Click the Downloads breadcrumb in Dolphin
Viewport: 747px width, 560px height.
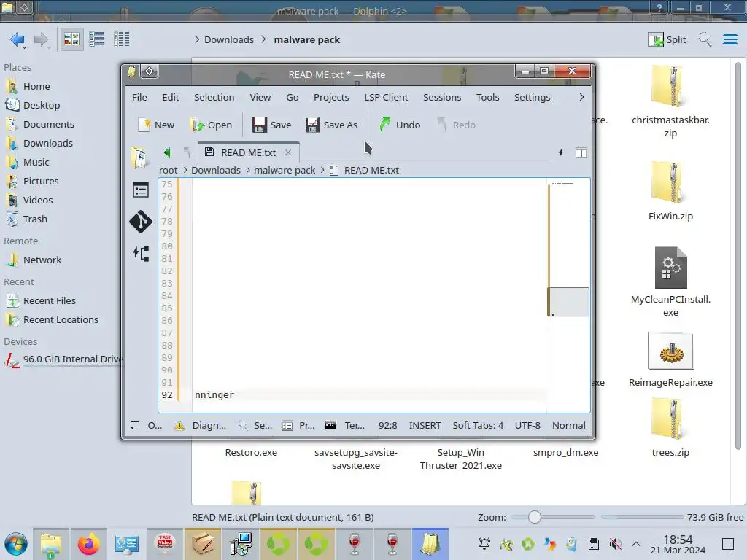(x=228, y=39)
